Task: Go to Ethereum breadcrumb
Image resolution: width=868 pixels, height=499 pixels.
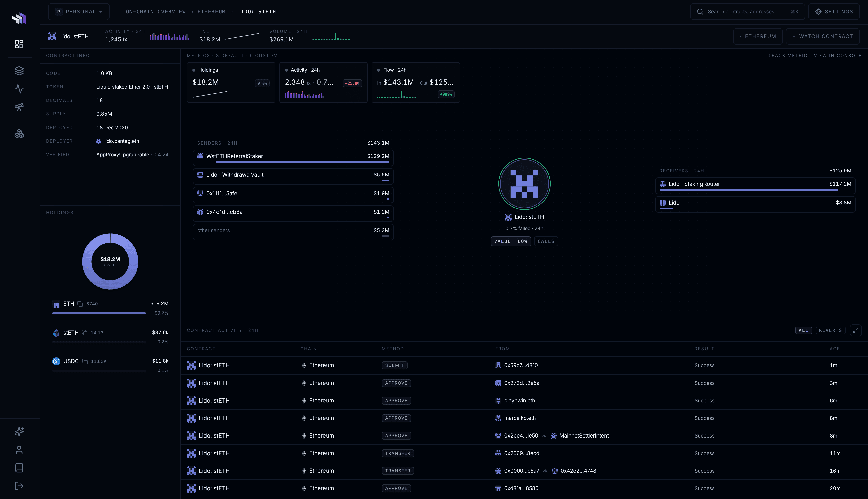Action: pyautogui.click(x=211, y=12)
